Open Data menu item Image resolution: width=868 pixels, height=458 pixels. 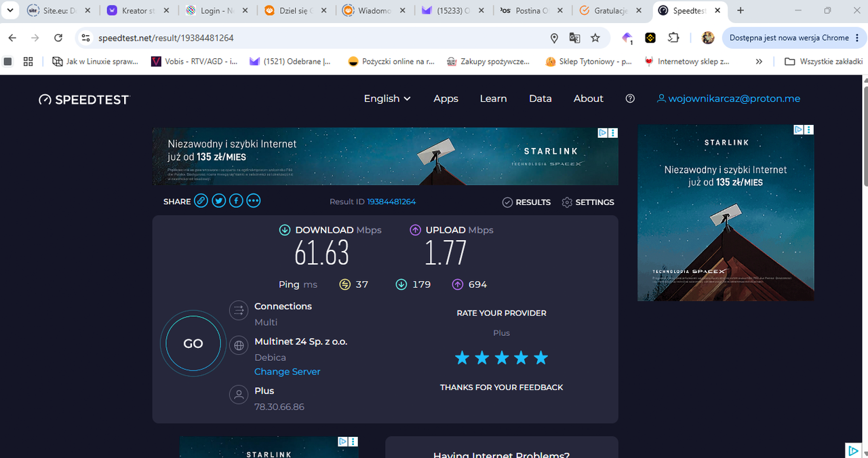[540, 98]
